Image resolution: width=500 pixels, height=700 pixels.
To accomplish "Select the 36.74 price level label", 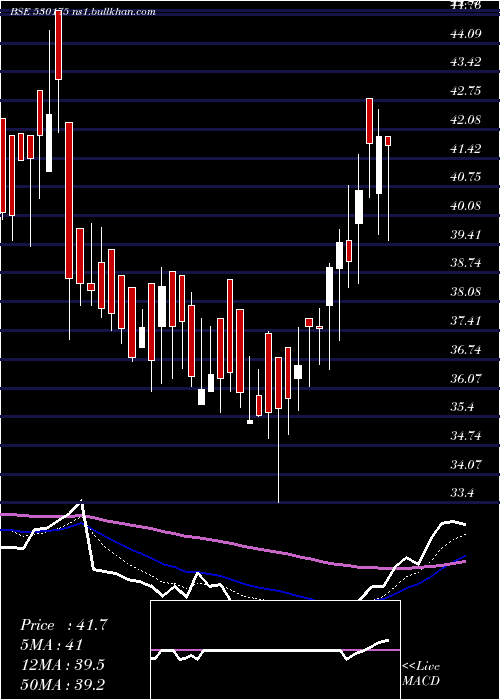I will [466, 350].
